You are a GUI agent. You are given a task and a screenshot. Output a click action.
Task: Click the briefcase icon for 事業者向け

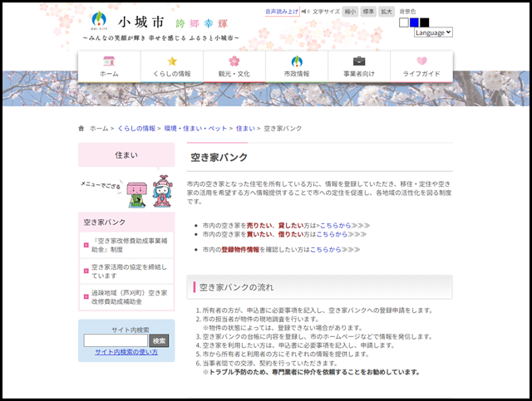(359, 61)
